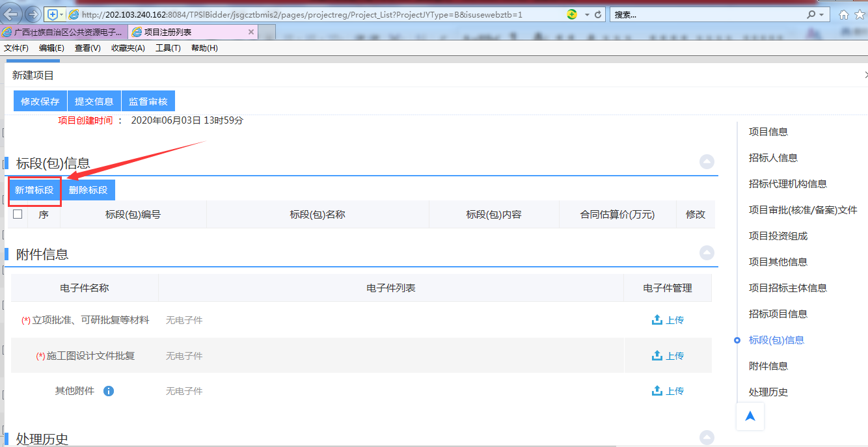This screenshot has width=868, height=447.
Task: Open the 工具(T) menu
Action: tap(168, 48)
